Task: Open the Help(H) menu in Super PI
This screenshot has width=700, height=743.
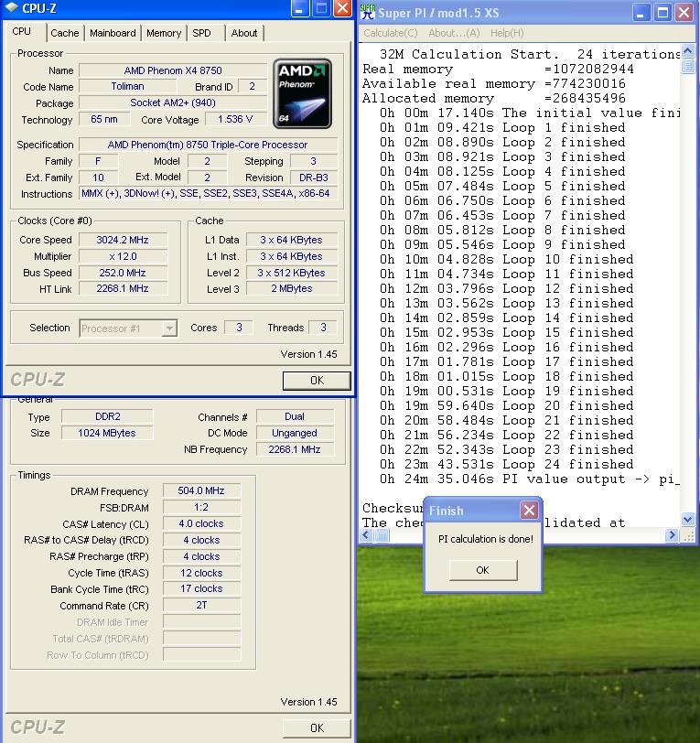Action: point(507,33)
